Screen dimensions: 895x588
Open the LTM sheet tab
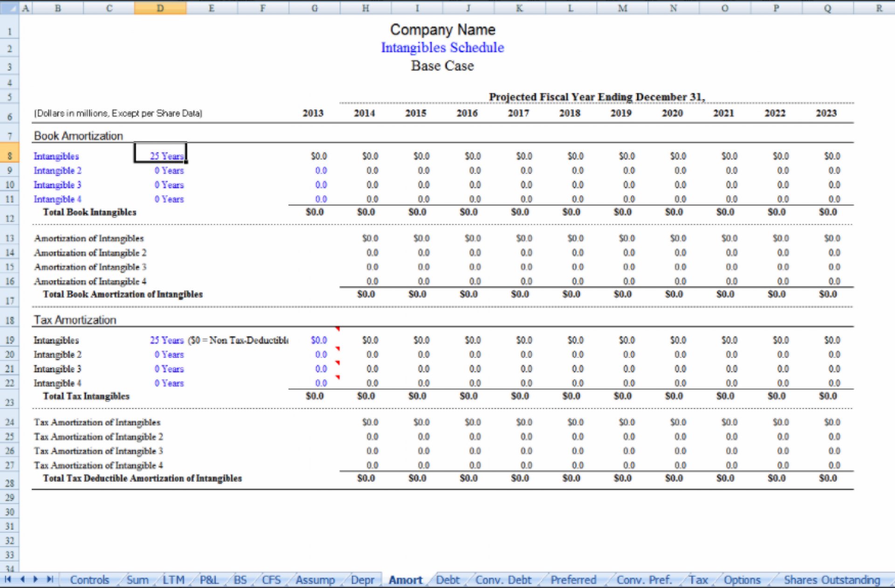coord(173,580)
